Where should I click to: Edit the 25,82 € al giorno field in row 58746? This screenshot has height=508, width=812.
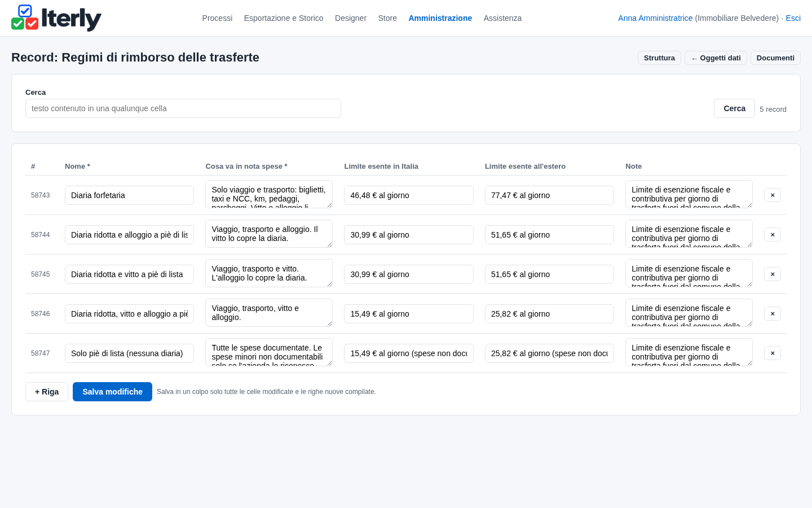(549, 314)
